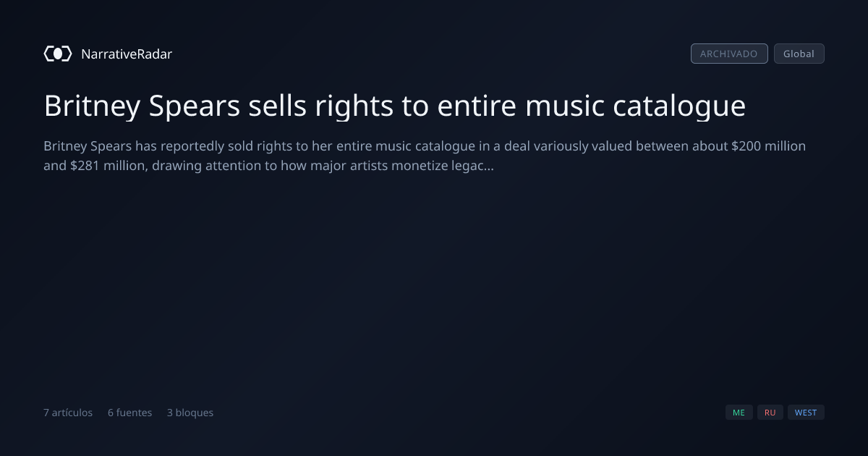
Task: Filter by the green ME tag
Action: click(739, 413)
